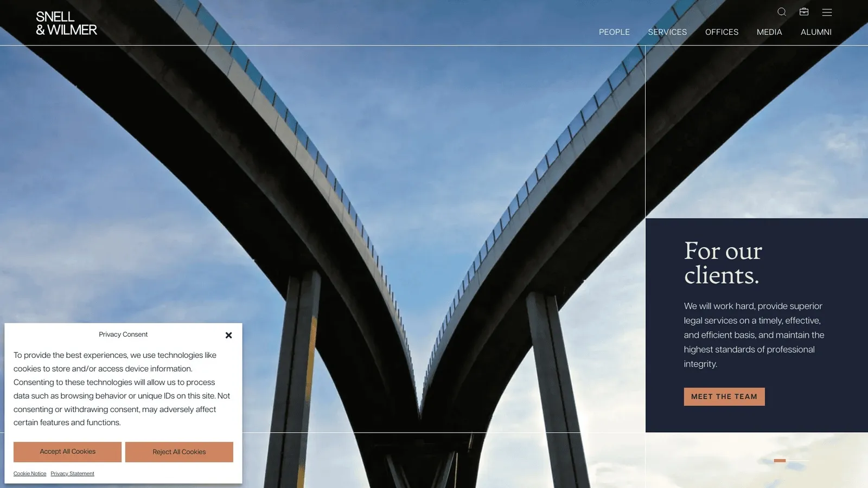Open the Media menu
The image size is (868, 488).
[x=769, y=32]
